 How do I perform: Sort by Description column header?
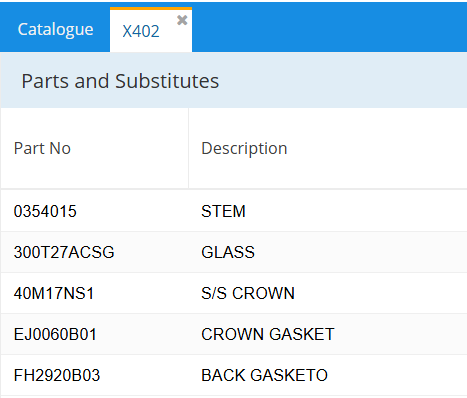[244, 148]
